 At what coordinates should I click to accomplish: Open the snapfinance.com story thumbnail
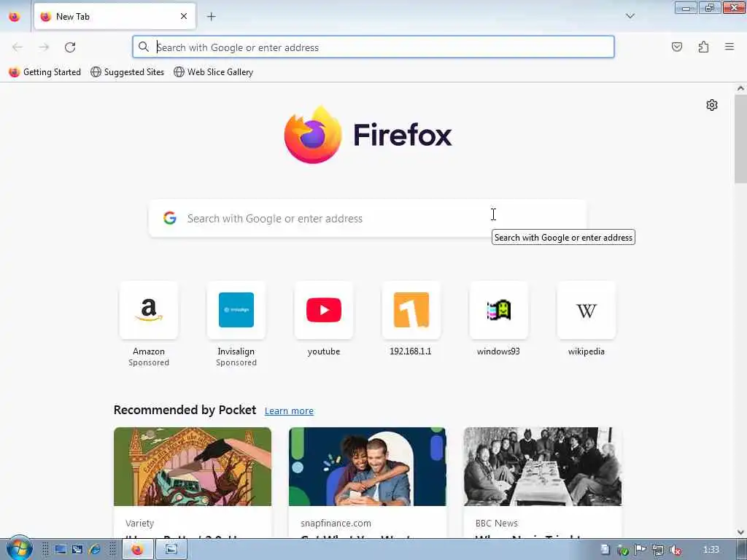[x=368, y=467]
